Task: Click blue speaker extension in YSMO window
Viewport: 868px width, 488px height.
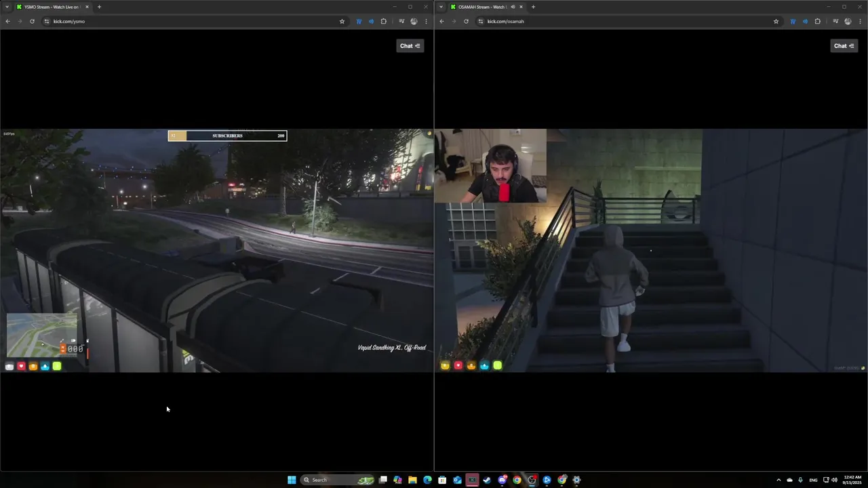Action: tap(371, 21)
